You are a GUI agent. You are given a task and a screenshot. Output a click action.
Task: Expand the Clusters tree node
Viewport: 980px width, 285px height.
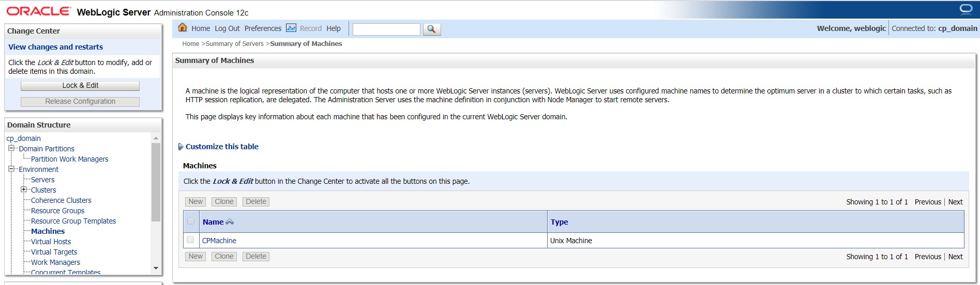(23, 189)
